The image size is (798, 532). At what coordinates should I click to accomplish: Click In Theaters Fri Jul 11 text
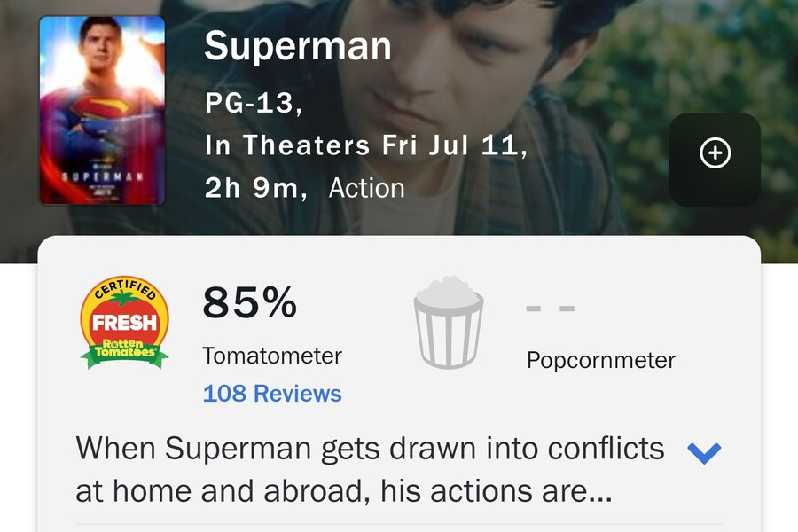point(366,145)
